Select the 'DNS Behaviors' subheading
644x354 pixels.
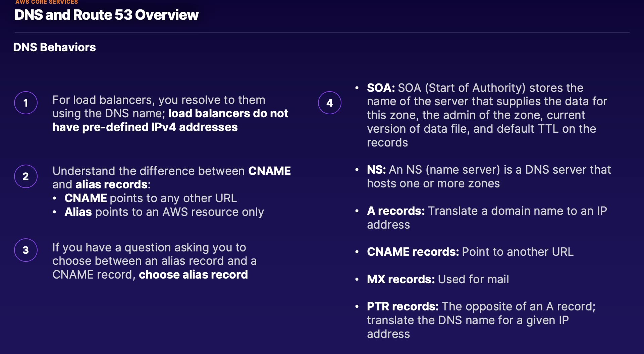54,47
